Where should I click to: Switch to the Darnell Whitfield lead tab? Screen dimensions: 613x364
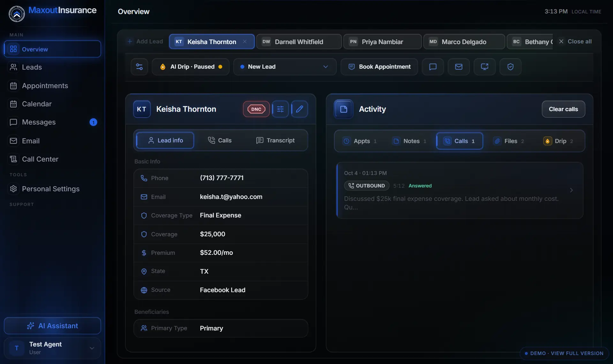pyautogui.click(x=299, y=42)
